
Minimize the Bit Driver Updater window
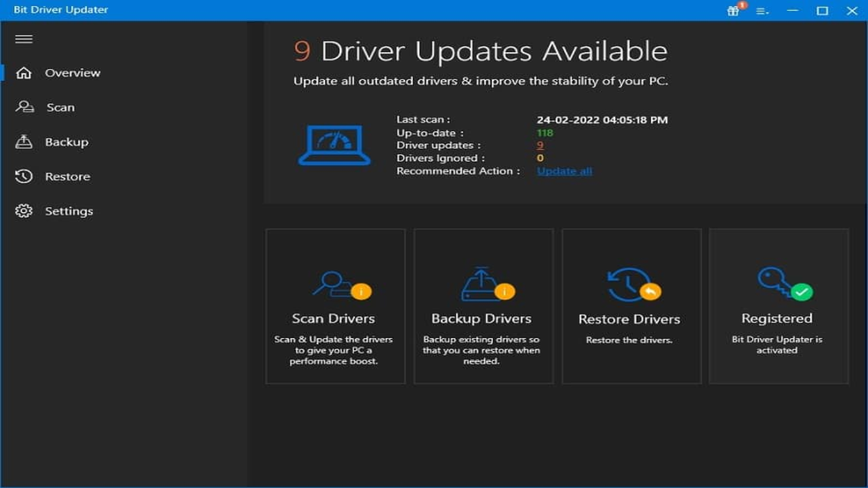tap(793, 10)
